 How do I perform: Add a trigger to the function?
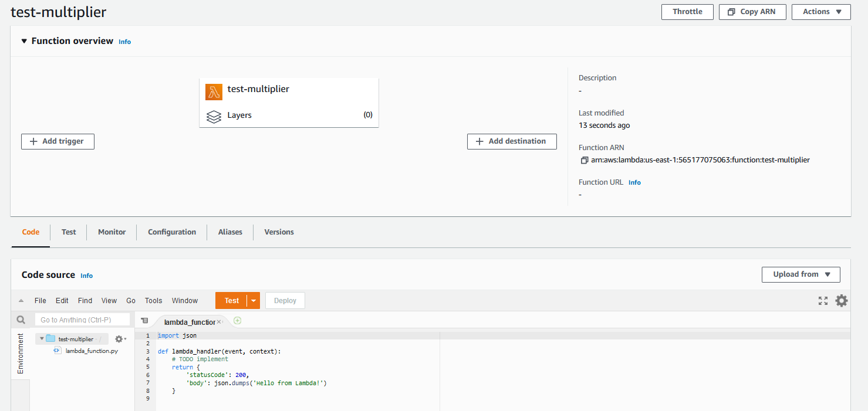58,141
